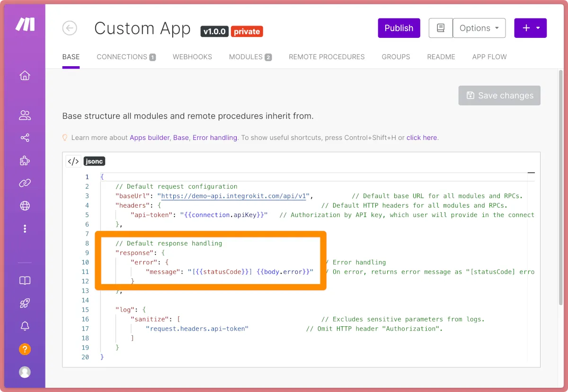Open the puzzle-piece Templates icon
The image size is (568, 392).
pos(25,161)
